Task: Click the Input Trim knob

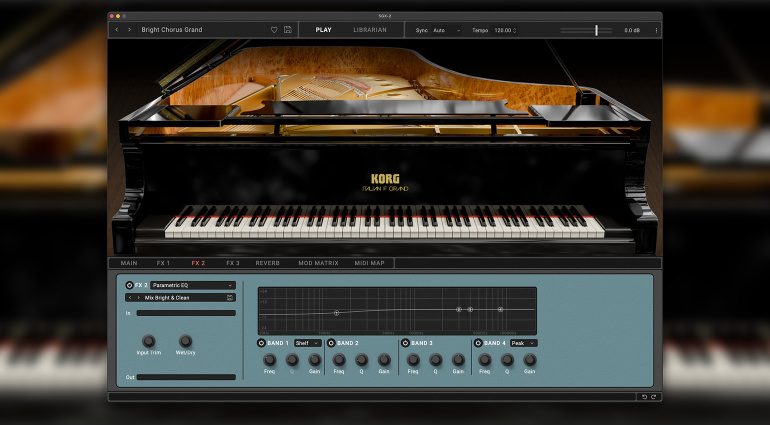Action: click(x=148, y=341)
